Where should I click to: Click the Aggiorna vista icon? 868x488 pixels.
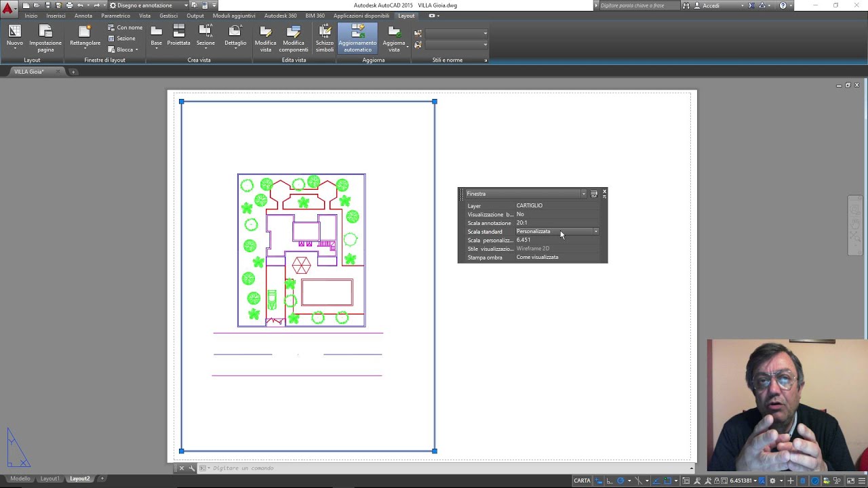(394, 39)
